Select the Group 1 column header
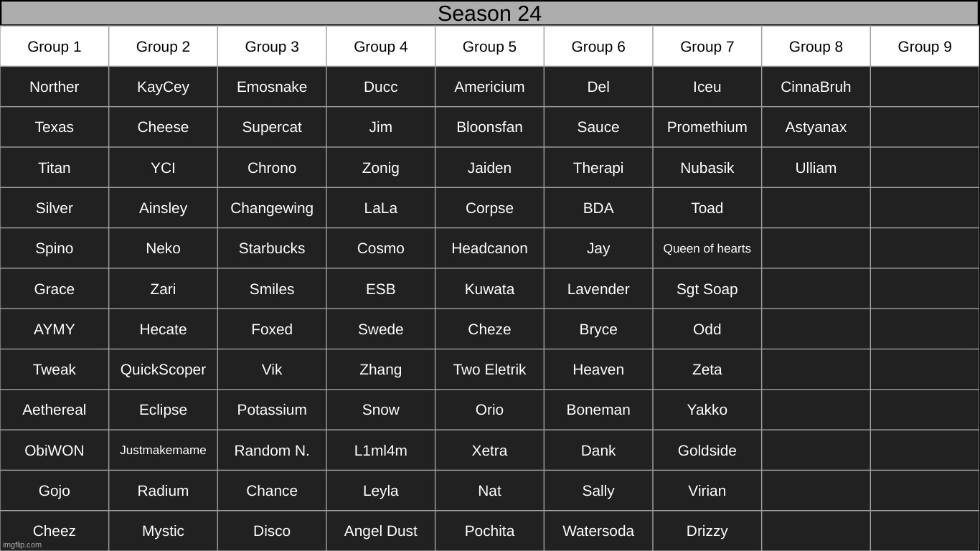 pos(55,47)
